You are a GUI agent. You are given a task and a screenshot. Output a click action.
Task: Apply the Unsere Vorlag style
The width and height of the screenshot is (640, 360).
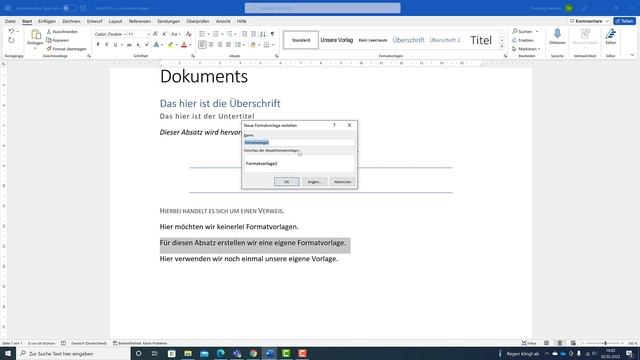(337, 40)
